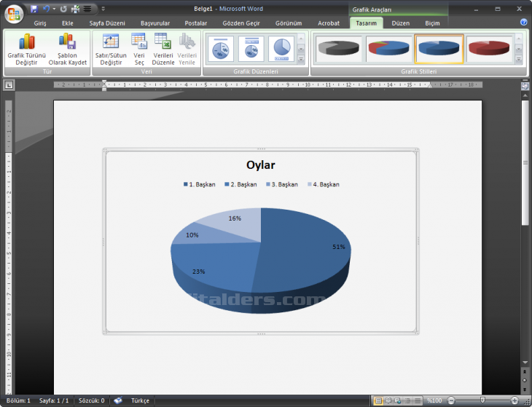Viewport: 532px width, 407px height.
Task: Open the Görünüm tab
Action: (289, 23)
